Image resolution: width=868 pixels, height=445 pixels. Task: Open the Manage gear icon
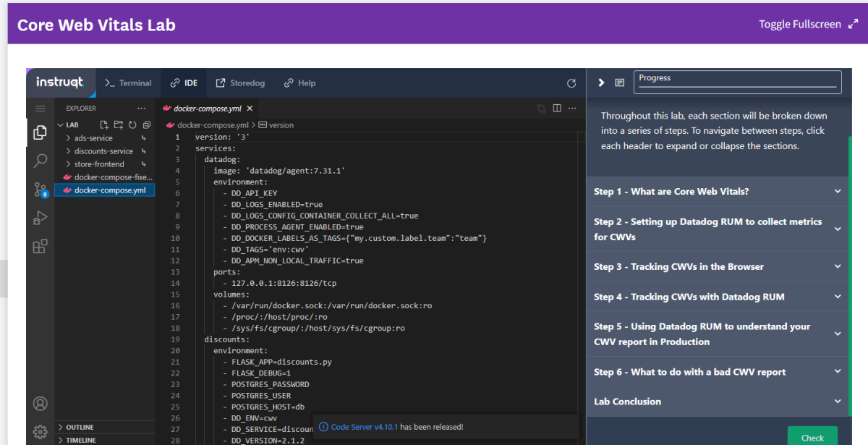[x=41, y=432]
